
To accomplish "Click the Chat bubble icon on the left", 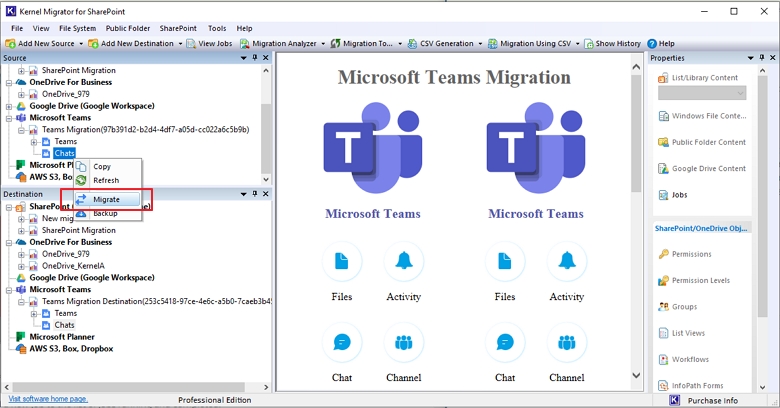I will [x=342, y=343].
